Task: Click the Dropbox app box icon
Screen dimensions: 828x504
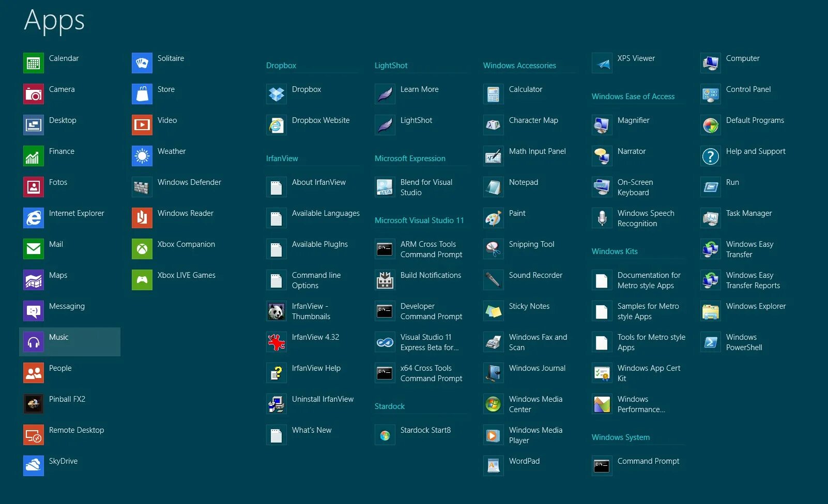Action: (x=277, y=94)
